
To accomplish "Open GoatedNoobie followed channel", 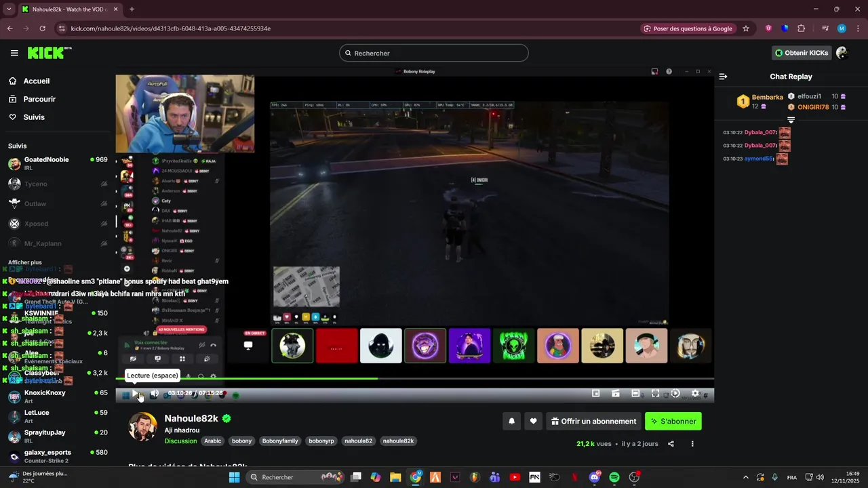I will click(58, 163).
